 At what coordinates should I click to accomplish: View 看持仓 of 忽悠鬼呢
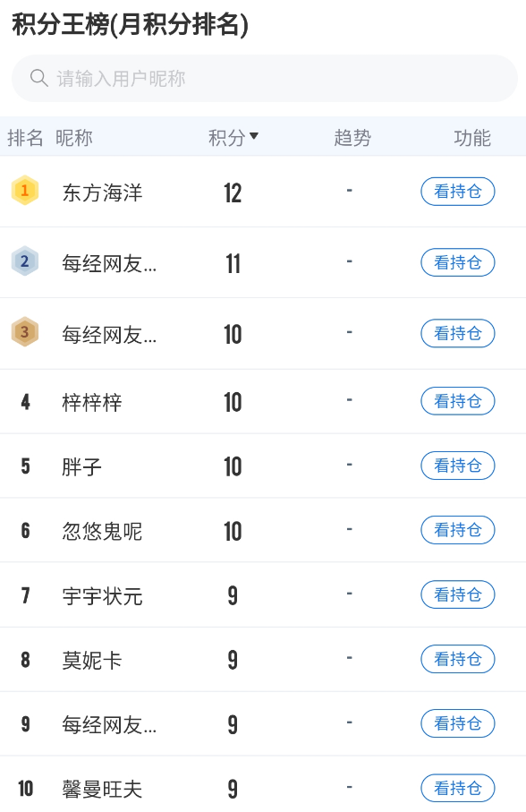coord(458,530)
